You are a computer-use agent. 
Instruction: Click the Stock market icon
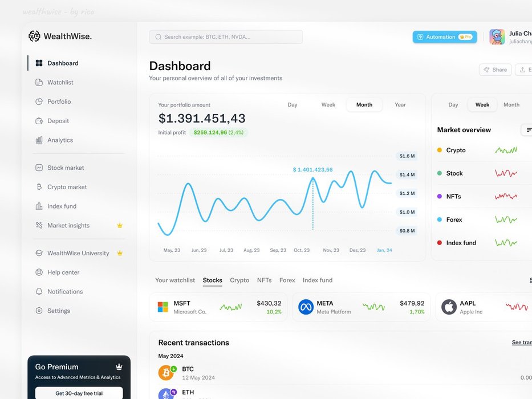point(39,168)
